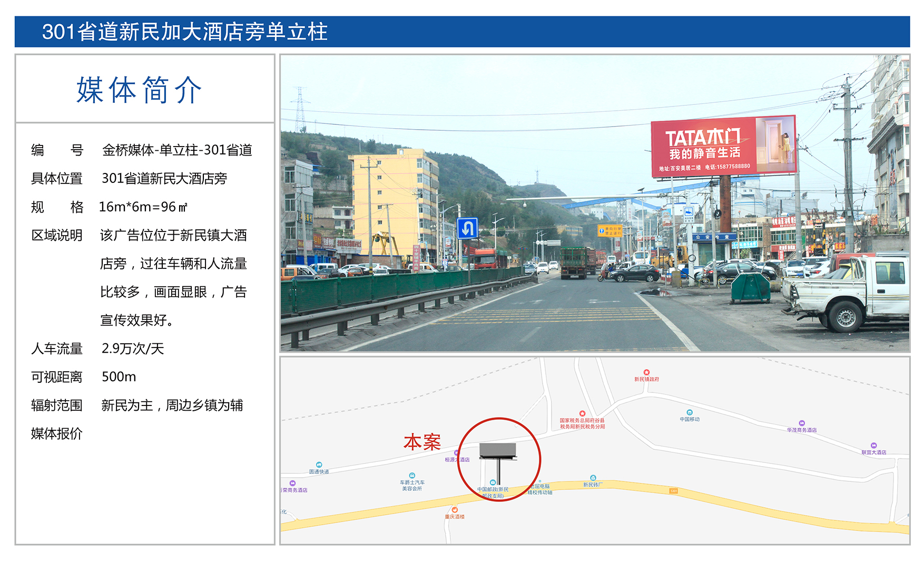Click the traffic value 2.9万次/天
Screen dimensions: 924x561
tap(133, 349)
